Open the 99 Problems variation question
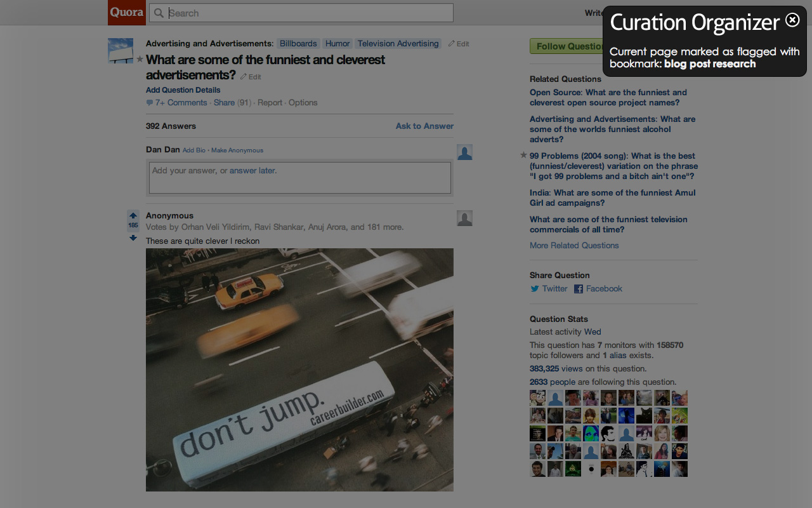 (612, 166)
